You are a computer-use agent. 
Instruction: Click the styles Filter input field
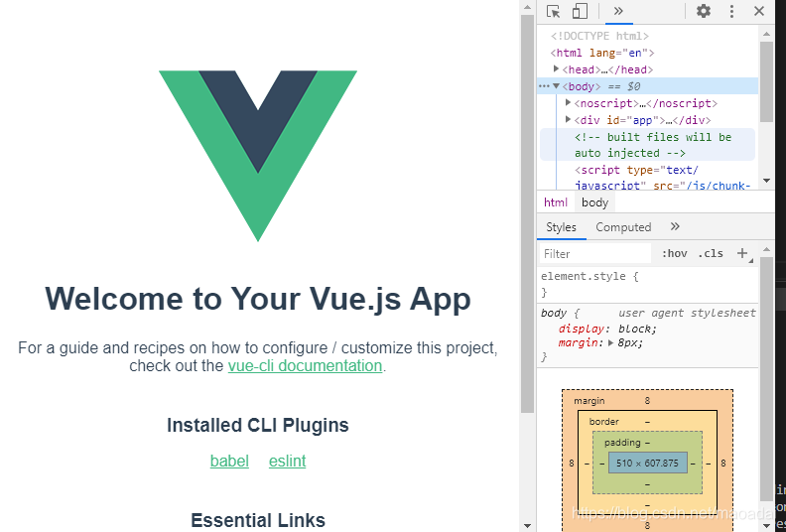tap(595, 254)
